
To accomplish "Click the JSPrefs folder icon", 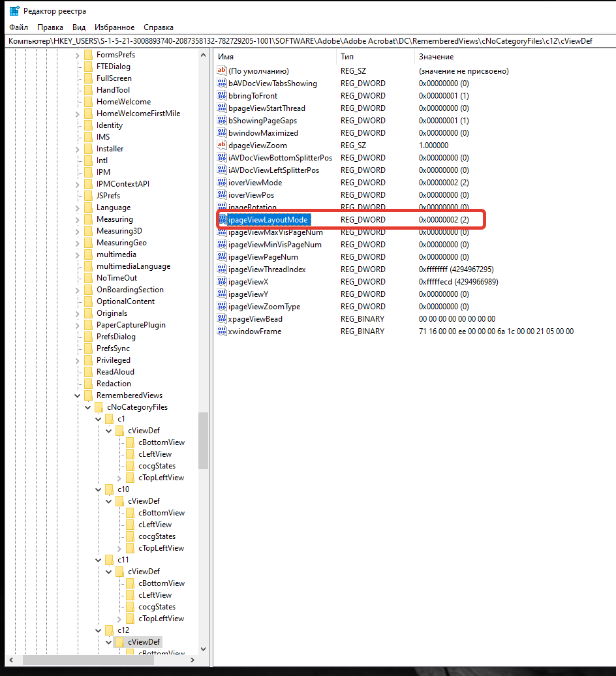I will tap(88, 195).
